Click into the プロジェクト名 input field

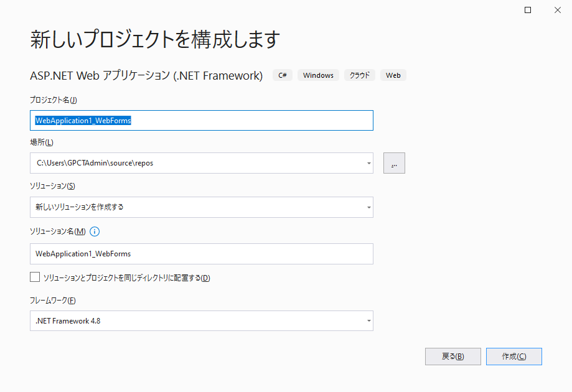point(202,120)
